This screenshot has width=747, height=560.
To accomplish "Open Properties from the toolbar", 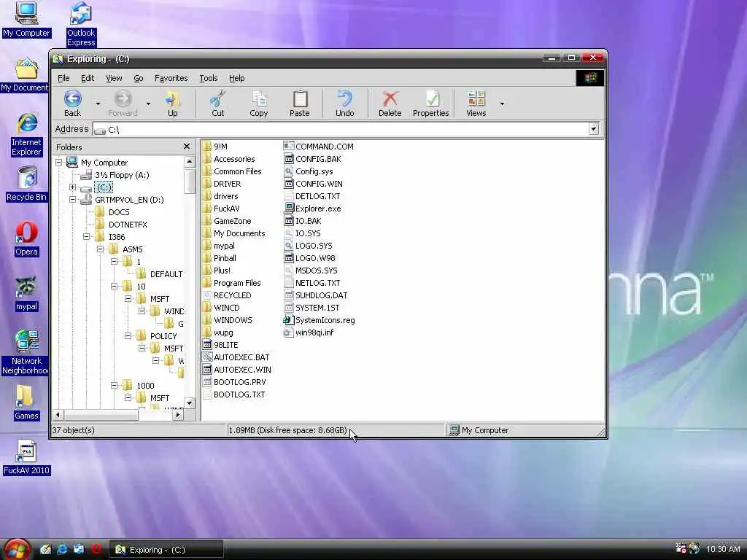I will click(x=430, y=104).
